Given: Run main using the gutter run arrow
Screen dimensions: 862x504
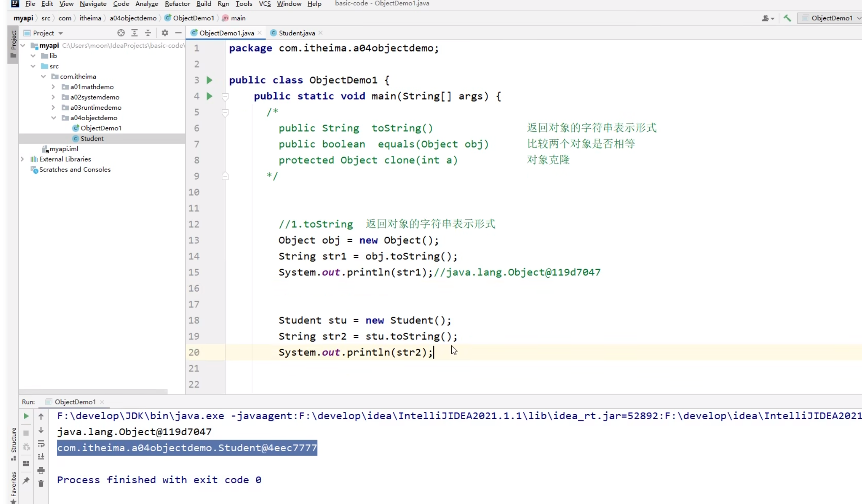Looking at the screenshot, I should 210,96.
